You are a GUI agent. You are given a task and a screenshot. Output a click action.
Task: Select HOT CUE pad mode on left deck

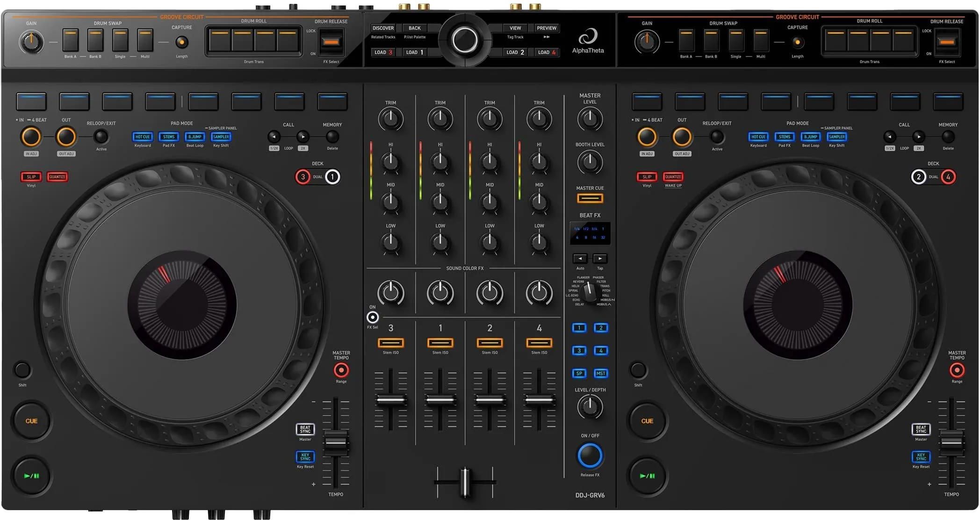point(143,137)
